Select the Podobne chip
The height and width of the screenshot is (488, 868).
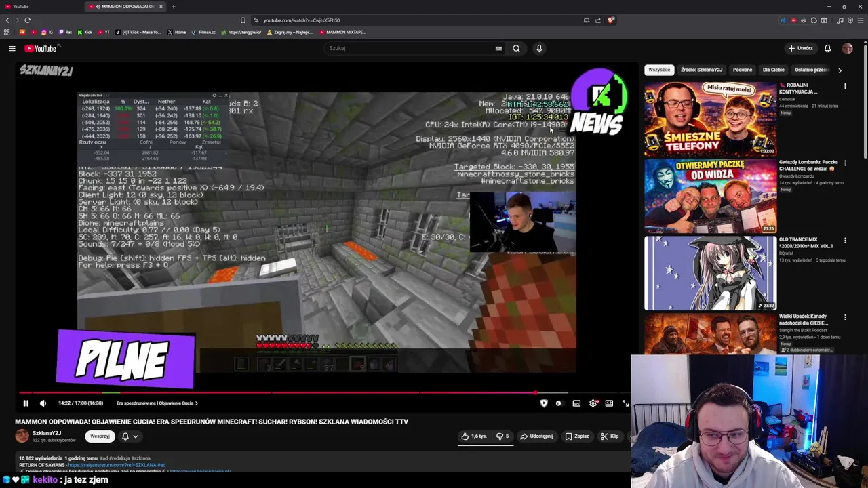point(742,70)
